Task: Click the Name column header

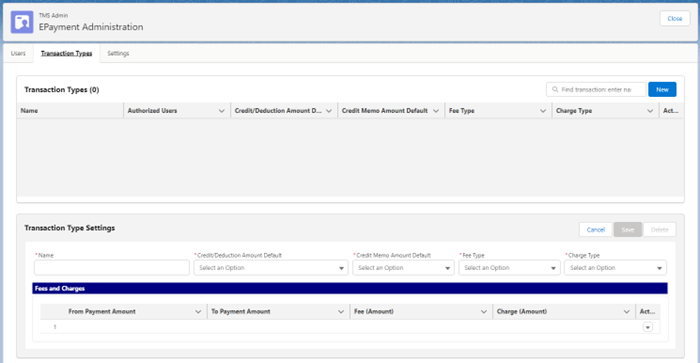Action: point(70,111)
